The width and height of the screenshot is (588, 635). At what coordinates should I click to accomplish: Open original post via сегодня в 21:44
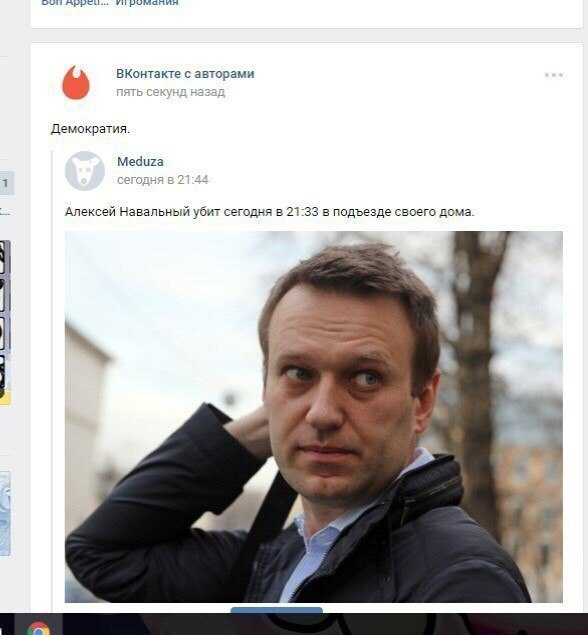click(x=162, y=179)
